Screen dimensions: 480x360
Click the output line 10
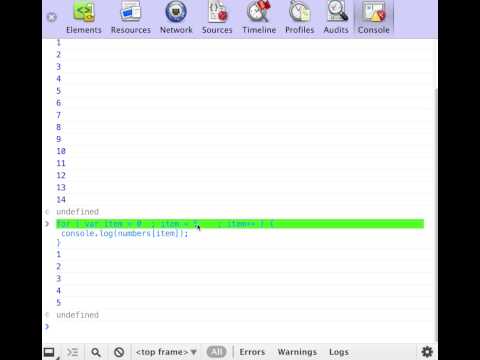pos(61,151)
